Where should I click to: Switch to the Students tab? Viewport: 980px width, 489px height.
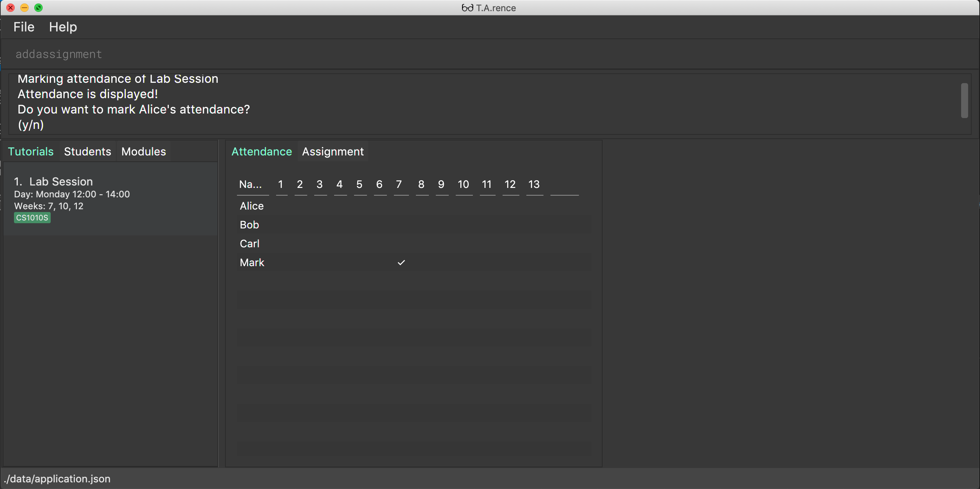pos(87,151)
